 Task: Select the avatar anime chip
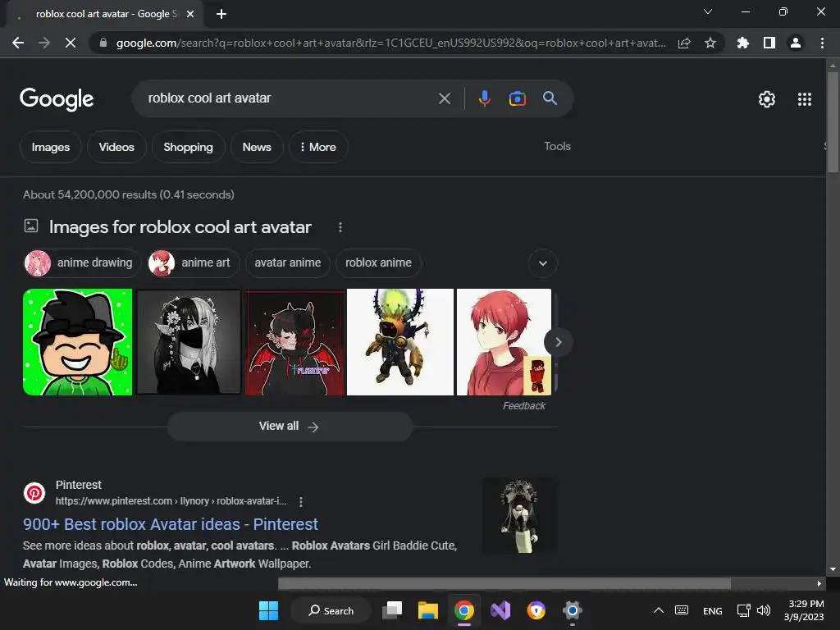(288, 263)
